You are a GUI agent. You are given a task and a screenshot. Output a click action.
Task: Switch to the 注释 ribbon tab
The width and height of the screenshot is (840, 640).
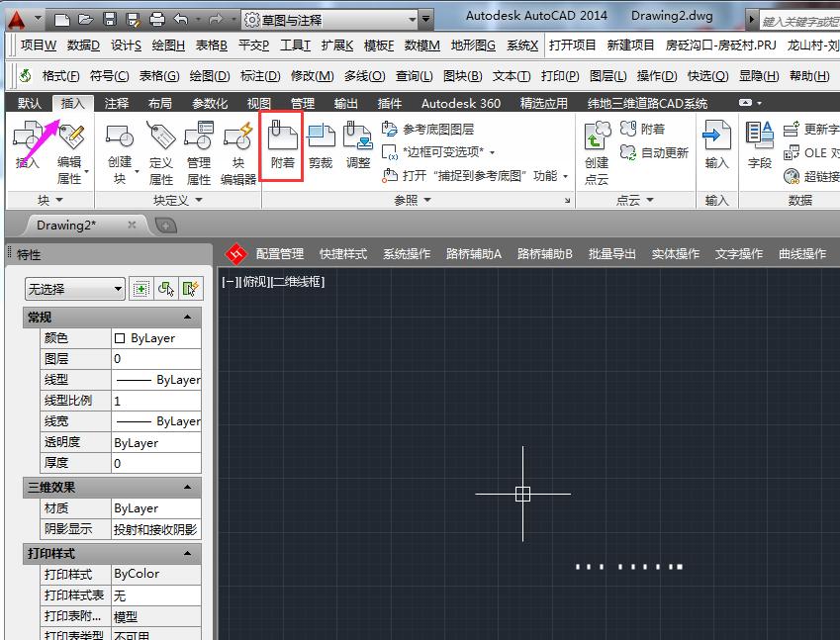114,102
